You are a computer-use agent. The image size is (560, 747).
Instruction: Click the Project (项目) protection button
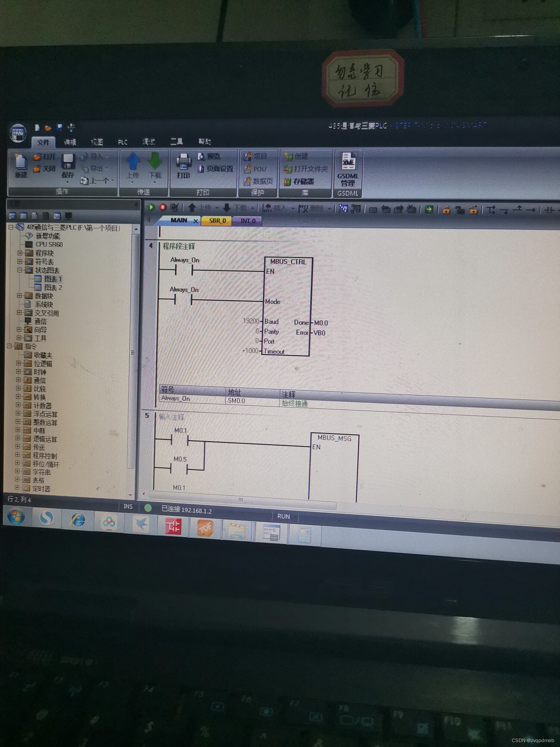click(x=256, y=156)
